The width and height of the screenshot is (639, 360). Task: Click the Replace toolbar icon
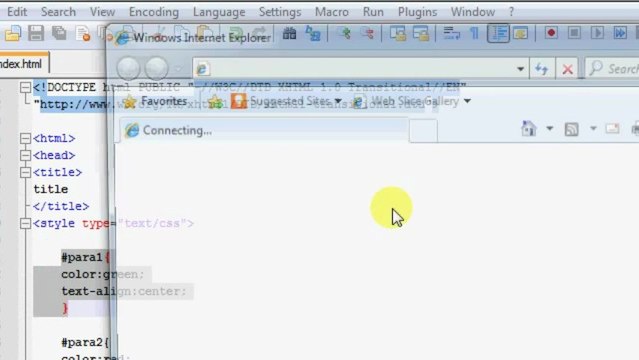pyautogui.click(x=313, y=33)
